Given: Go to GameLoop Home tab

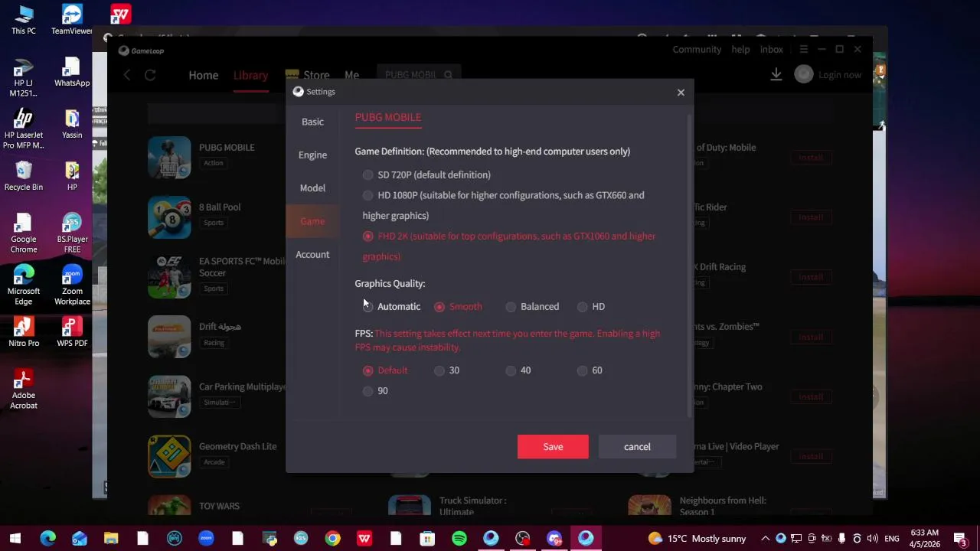Looking at the screenshot, I should point(204,75).
